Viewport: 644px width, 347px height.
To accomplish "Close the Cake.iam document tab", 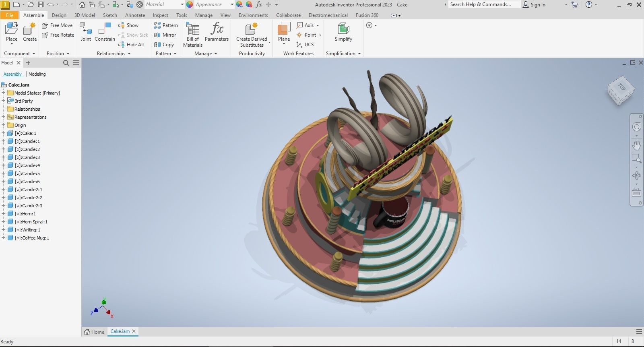I will click(134, 331).
